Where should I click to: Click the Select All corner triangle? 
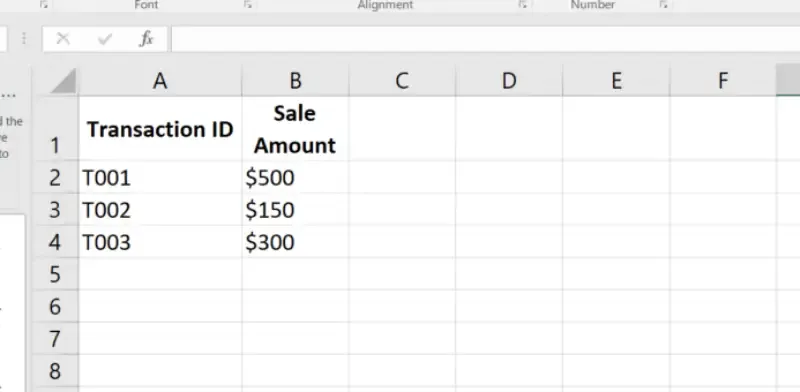[x=63, y=81]
